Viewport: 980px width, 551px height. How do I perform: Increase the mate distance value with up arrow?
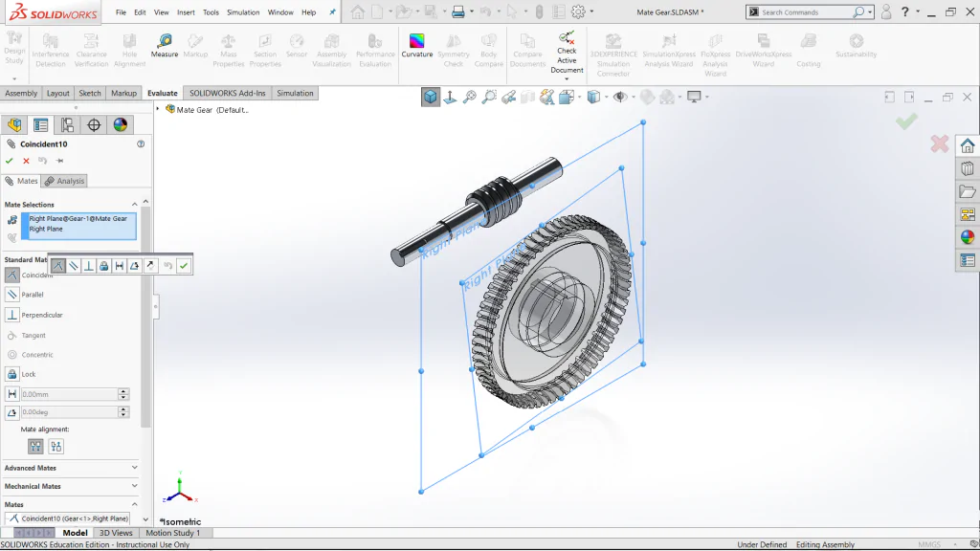point(123,391)
